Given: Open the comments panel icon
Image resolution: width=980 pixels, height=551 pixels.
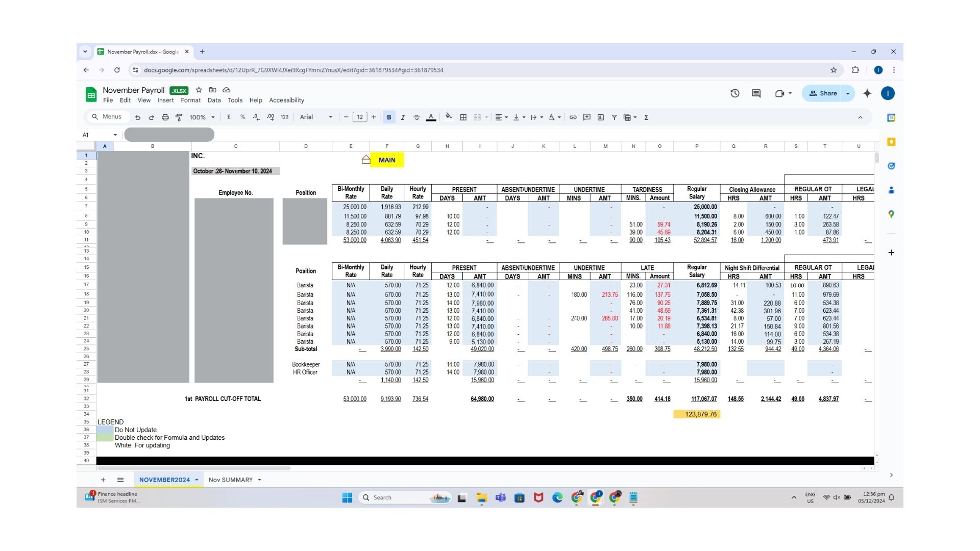Looking at the screenshot, I should coord(756,93).
